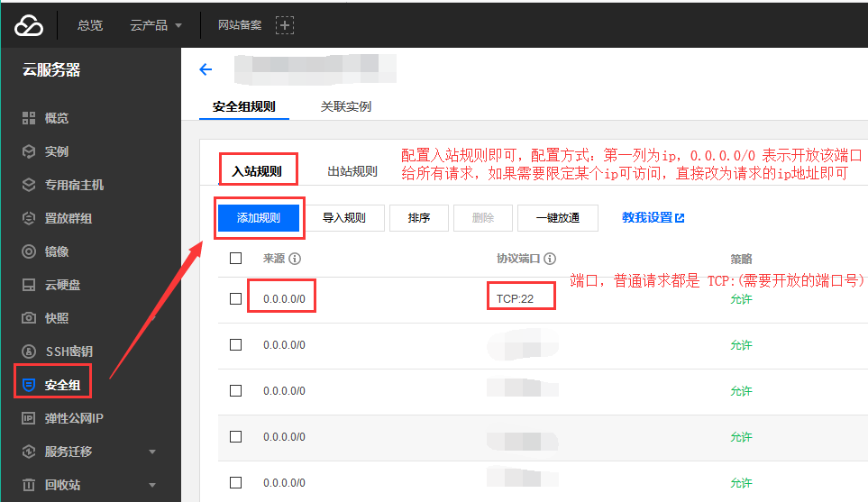Click the 置放群组 icon in sidebar

click(29, 218)
